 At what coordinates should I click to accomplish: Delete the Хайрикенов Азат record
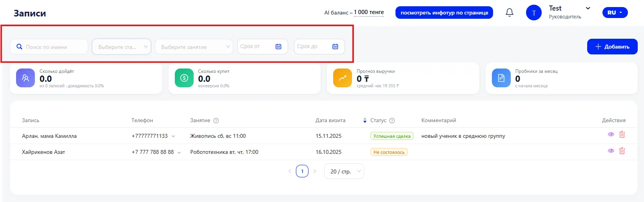point(622,151)
